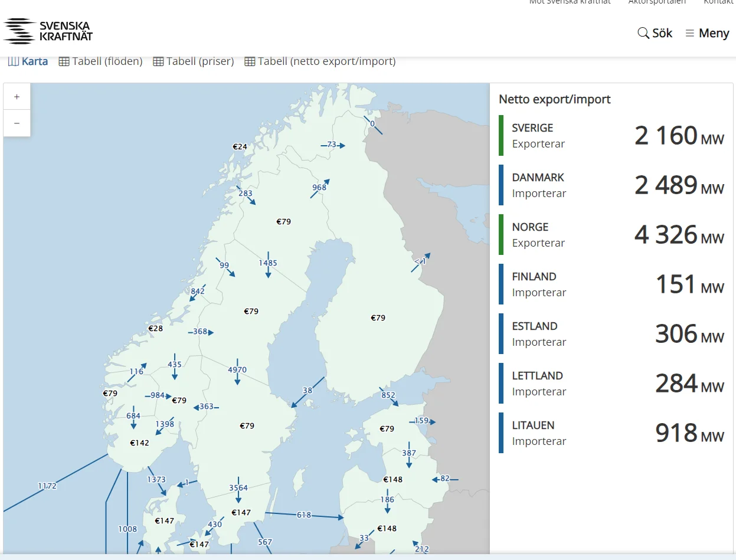
Task: Click the Svenska Kraftnät logo
Action: (48, 31)
